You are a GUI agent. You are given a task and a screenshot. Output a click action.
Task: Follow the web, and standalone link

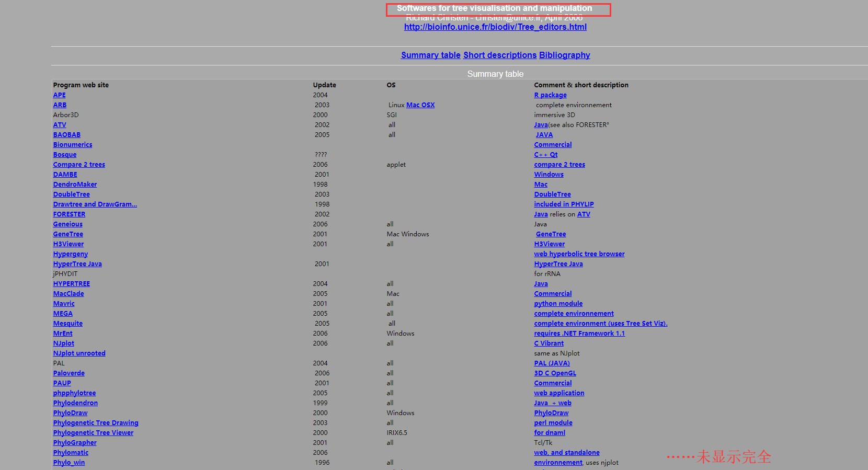pyautogui.click(x=567, y=453)
